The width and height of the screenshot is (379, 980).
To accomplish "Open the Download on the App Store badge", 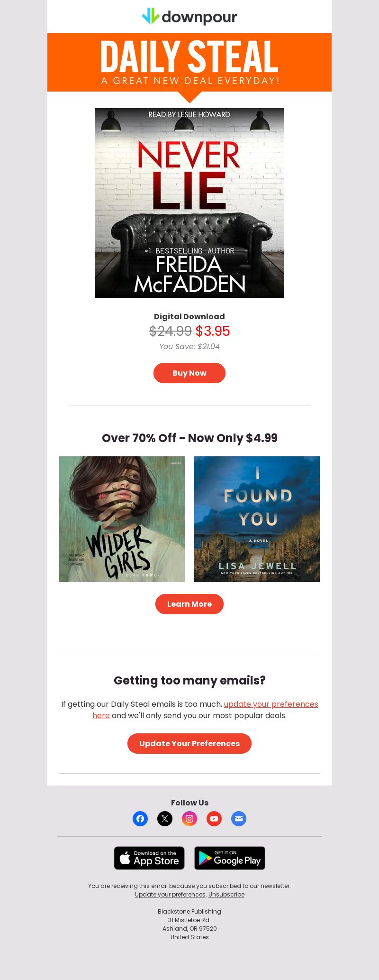I will point(149,858).
